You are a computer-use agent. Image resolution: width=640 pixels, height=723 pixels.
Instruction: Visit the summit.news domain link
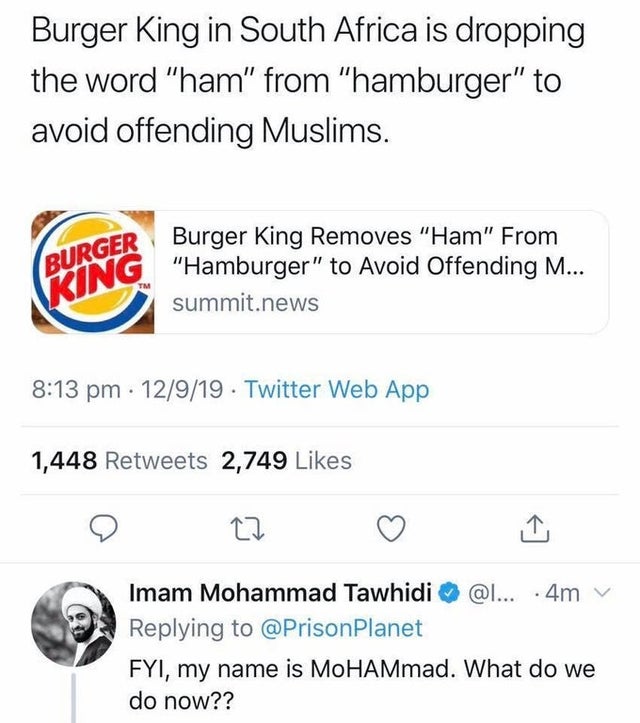(245, 302)
